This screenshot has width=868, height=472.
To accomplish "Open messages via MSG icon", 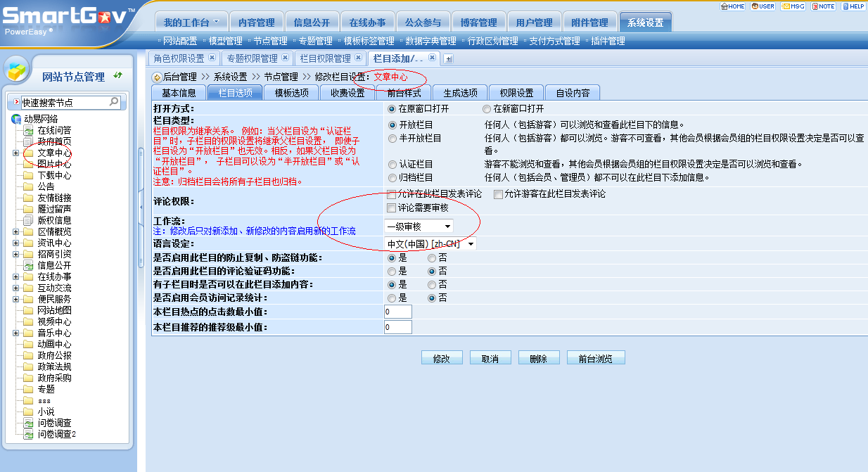I will click(793, 6).
